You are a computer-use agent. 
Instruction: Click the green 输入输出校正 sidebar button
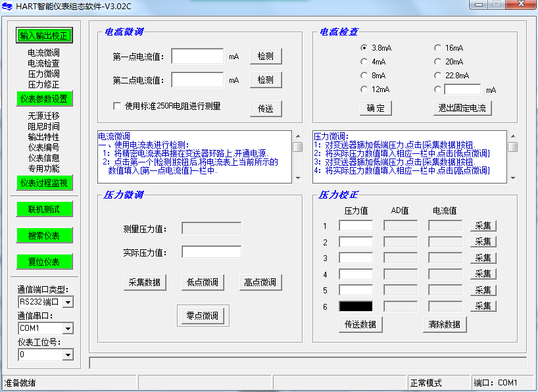(44, 36)
